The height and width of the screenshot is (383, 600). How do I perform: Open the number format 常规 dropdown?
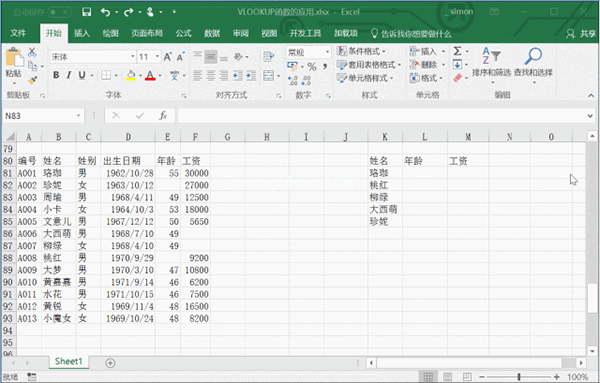coord(328,52)
